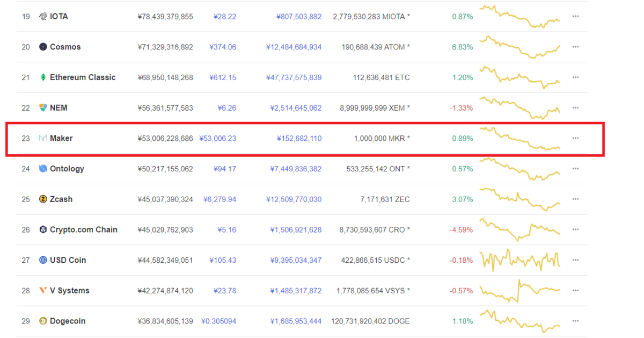Click the V Systems 7-day price sparkline

point(520,290)
